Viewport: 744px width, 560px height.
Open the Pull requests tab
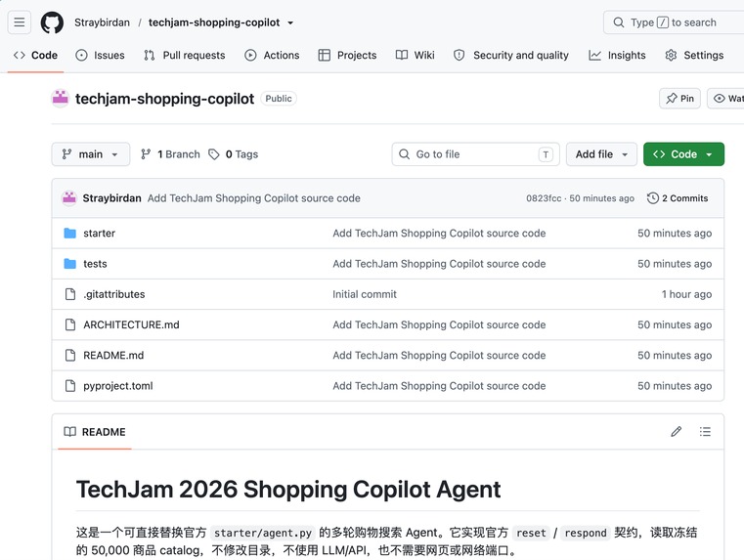(185, 55)
